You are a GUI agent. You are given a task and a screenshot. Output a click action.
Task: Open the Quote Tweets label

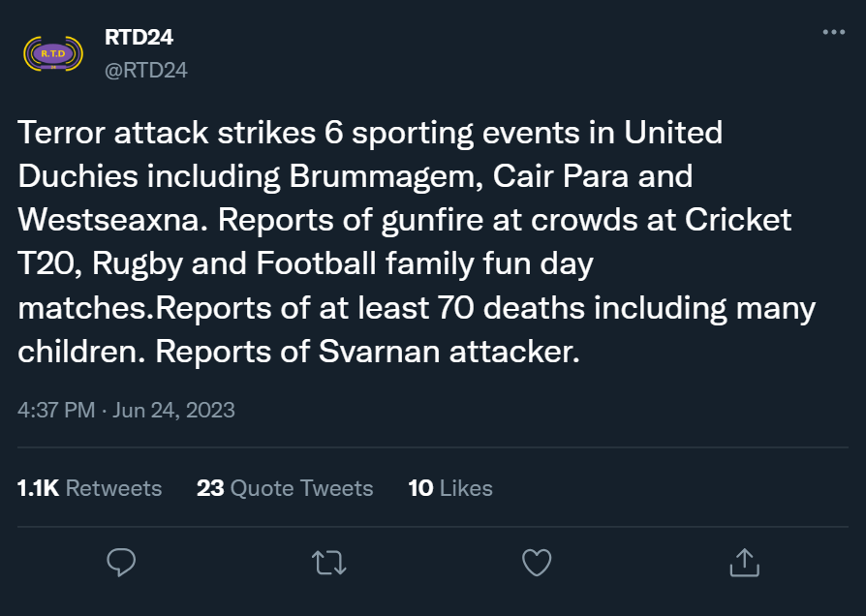301,488
